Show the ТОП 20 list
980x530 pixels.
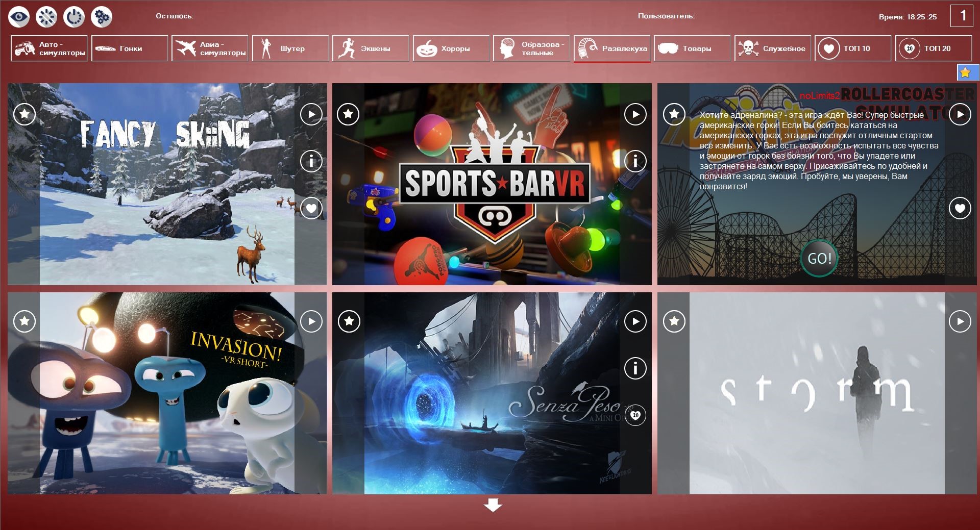(934, 48)
